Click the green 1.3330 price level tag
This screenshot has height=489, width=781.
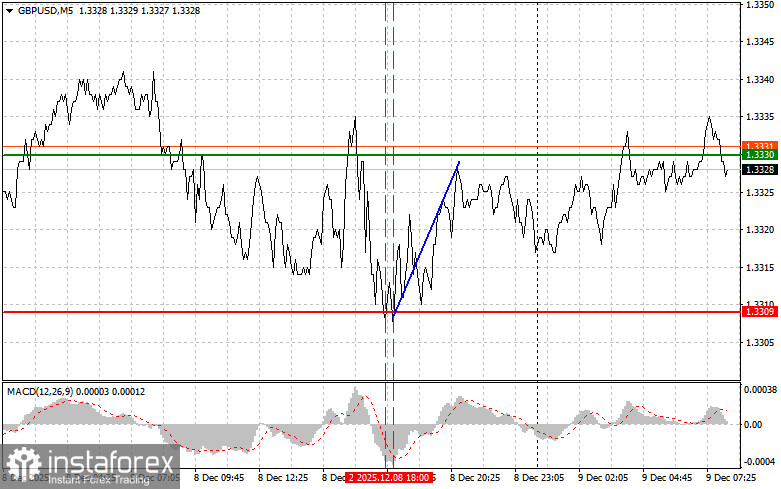point(760,155)
